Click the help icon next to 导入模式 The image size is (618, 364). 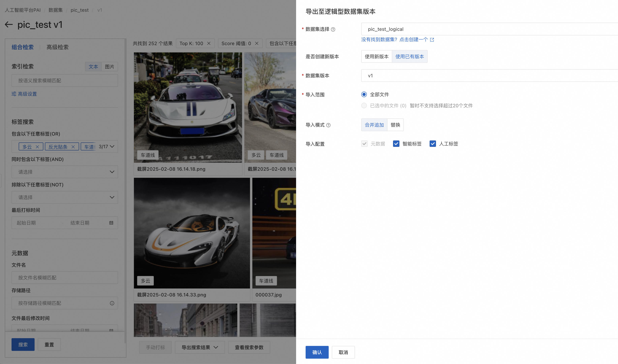click(x=328, y=125)
